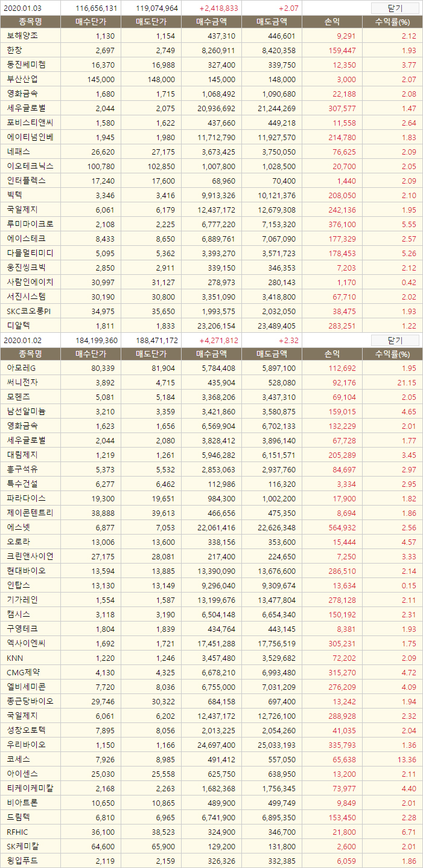This screenshot has height=868, width=423.
Task: Click the CMG제약 stock name
Action: tap(22, 672)
